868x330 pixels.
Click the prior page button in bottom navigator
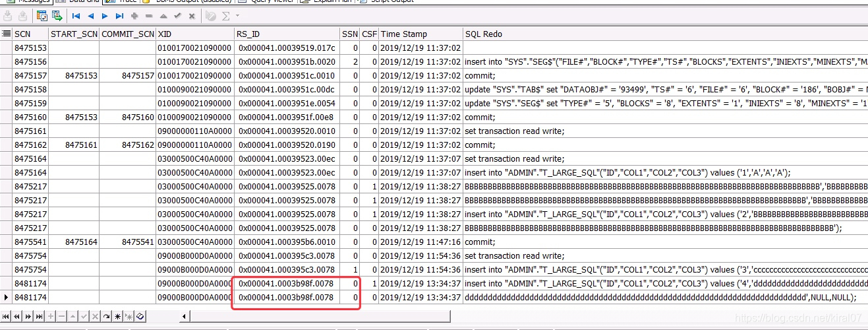[x=17, y=317]
